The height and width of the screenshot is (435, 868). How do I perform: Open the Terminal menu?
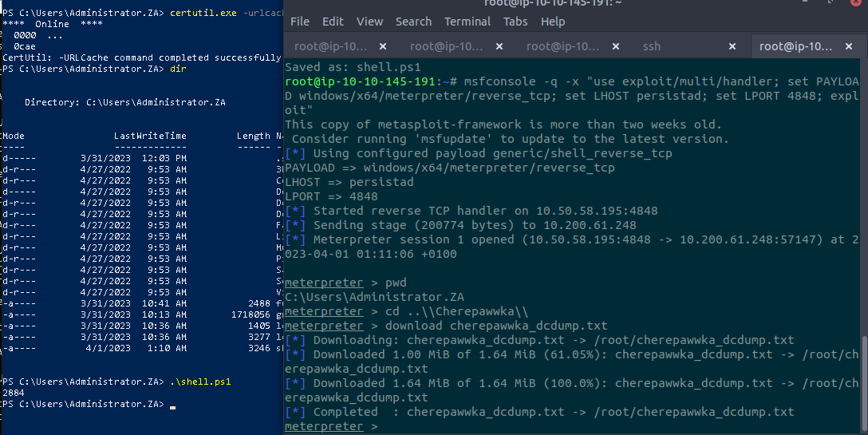coord(468,22)
